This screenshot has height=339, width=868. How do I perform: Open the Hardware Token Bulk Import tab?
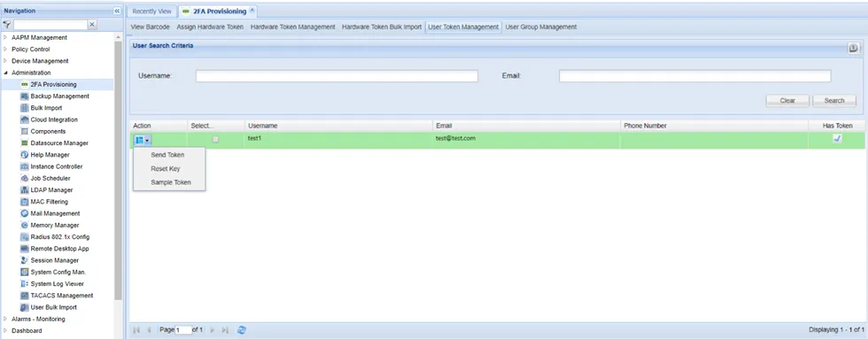click(x=382, y=27)
